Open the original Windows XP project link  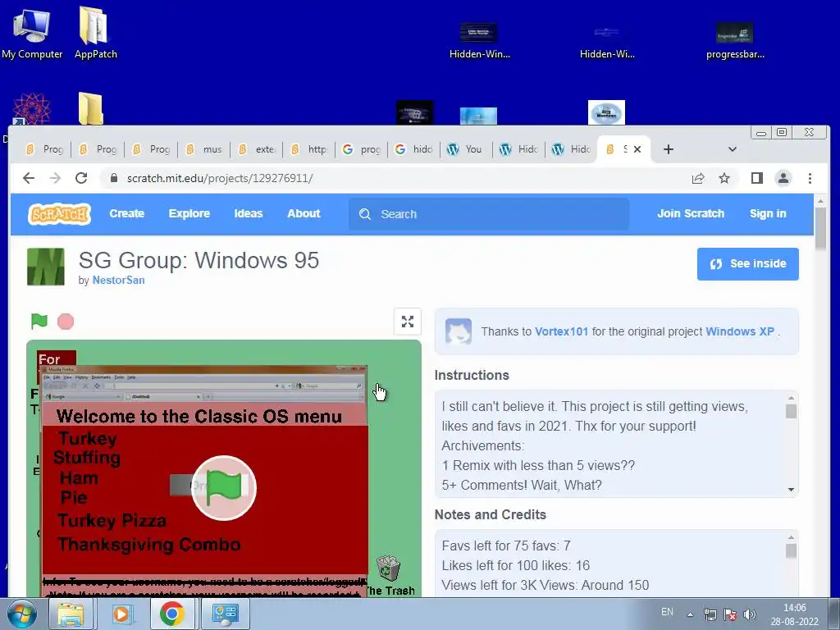click(740, 331)
